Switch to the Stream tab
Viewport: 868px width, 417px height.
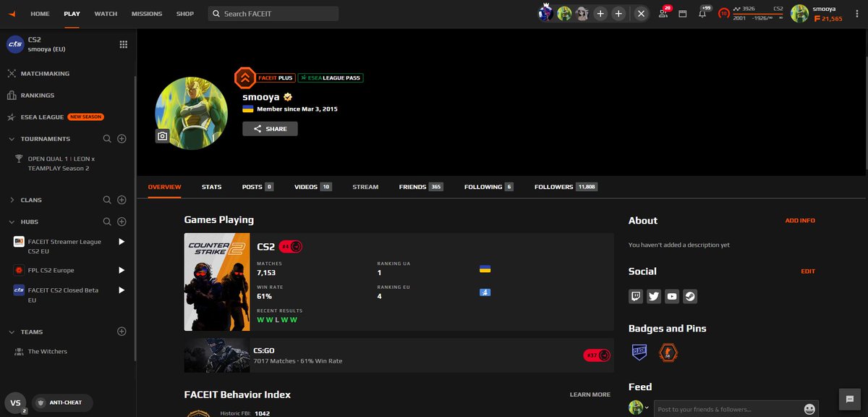[365, 187]
